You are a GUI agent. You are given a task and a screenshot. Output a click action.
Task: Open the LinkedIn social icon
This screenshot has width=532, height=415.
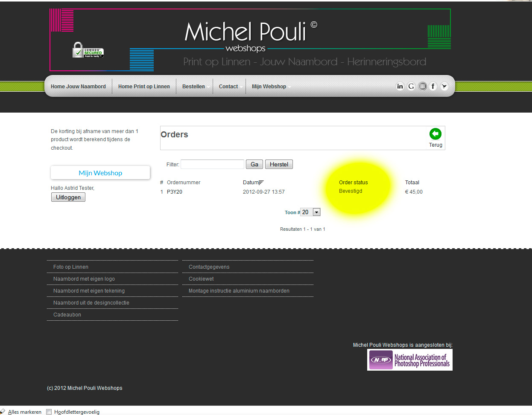point(400,86)
